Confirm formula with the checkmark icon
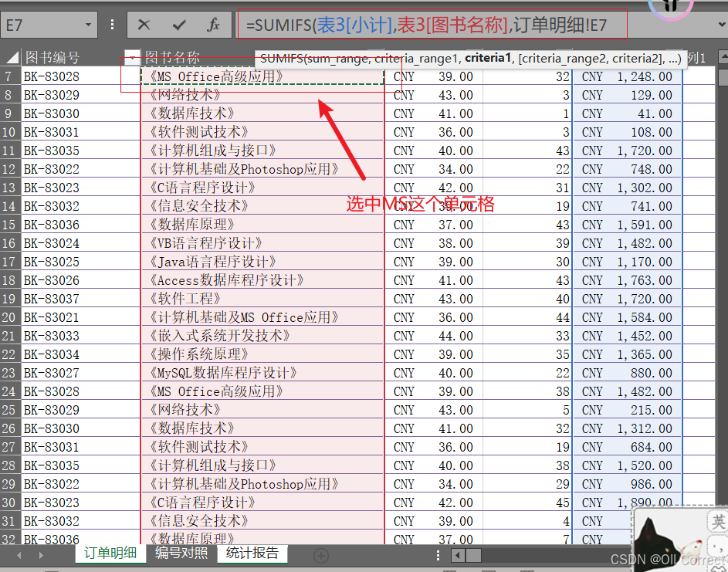Screen dimensions: 728x572 tap(179, 25)
